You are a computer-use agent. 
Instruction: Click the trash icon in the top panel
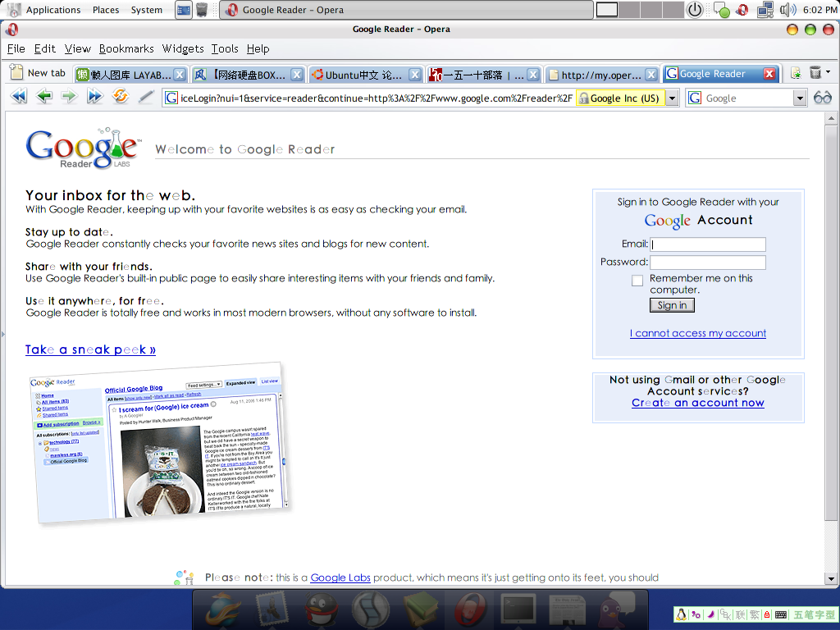(202, 10)
